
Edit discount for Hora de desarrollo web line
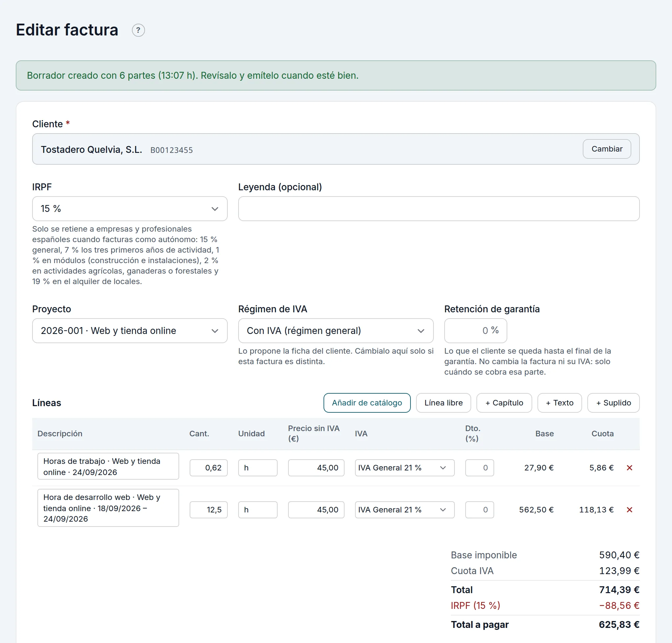(479, 510)
